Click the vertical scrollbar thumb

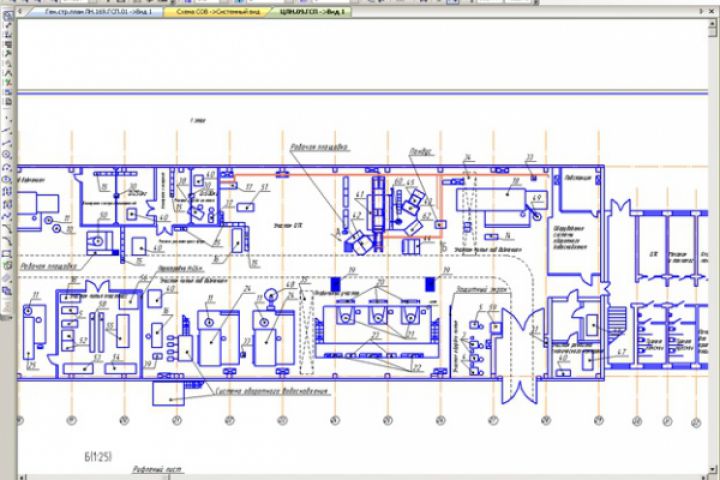(712, 32)
